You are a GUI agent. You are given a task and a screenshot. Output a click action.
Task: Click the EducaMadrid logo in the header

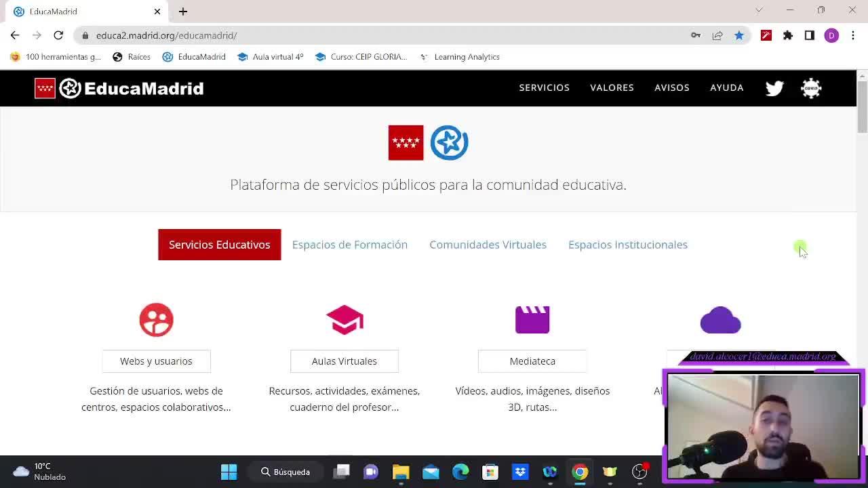click(119, 88)
